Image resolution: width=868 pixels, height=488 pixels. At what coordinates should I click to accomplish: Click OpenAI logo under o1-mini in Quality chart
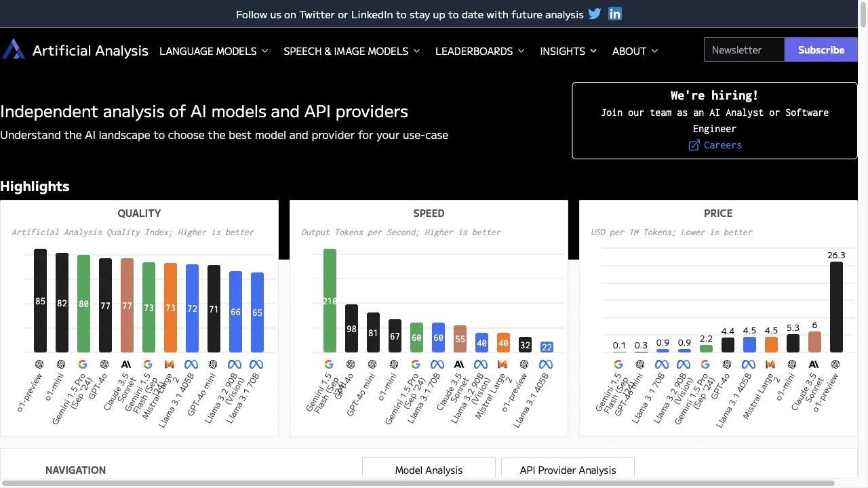point(61,365)
